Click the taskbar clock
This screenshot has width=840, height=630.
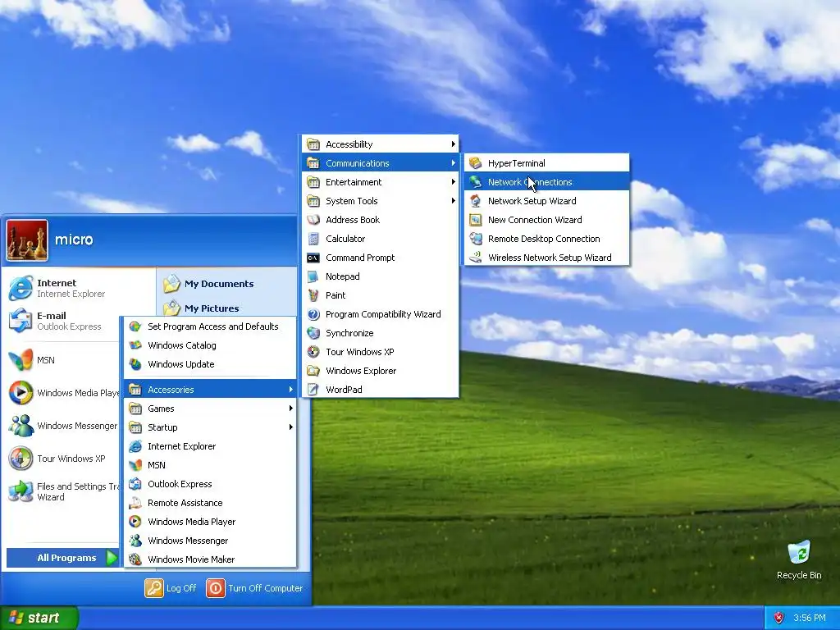[x=810, y=618]
